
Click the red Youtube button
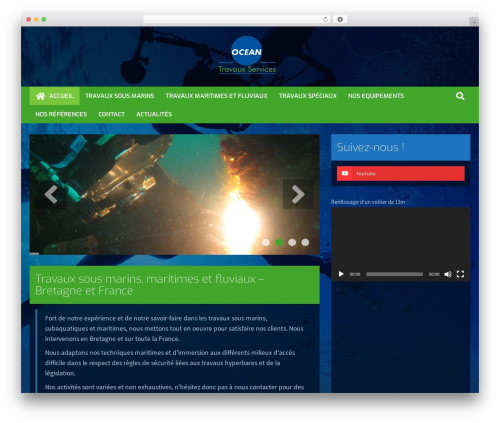coord(401,173)
